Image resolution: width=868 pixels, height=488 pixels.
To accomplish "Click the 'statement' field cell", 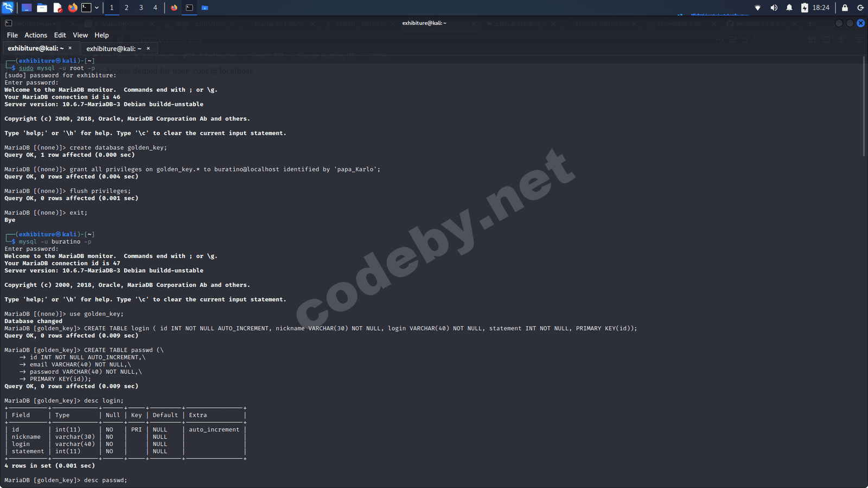I will tap(28, 451).
